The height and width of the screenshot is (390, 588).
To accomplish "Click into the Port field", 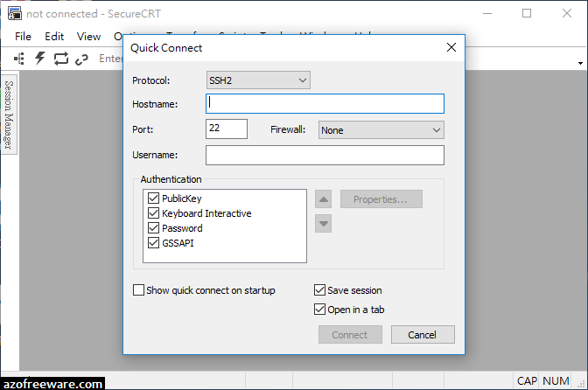I will [x=227, y=129].
